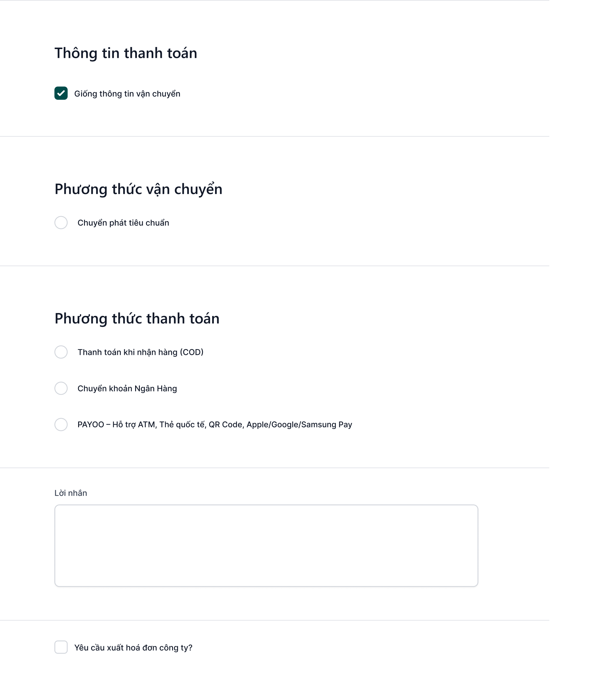Click the 'Yêu cầu xuất hoá đơn công ty?' label
The width and height of the screenshot is (604, 700).
133,648
